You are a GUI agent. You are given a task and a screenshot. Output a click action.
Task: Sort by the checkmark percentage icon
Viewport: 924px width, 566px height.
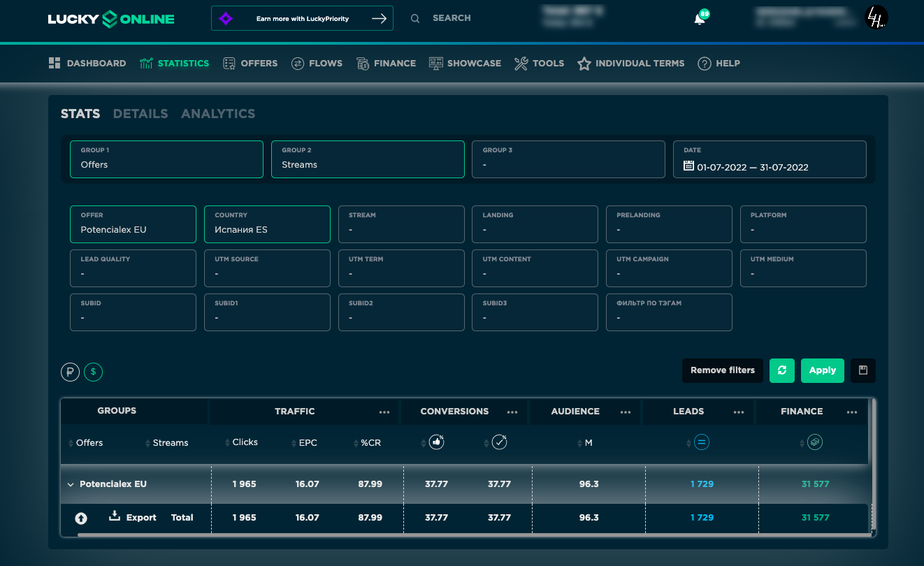(499, 442)
